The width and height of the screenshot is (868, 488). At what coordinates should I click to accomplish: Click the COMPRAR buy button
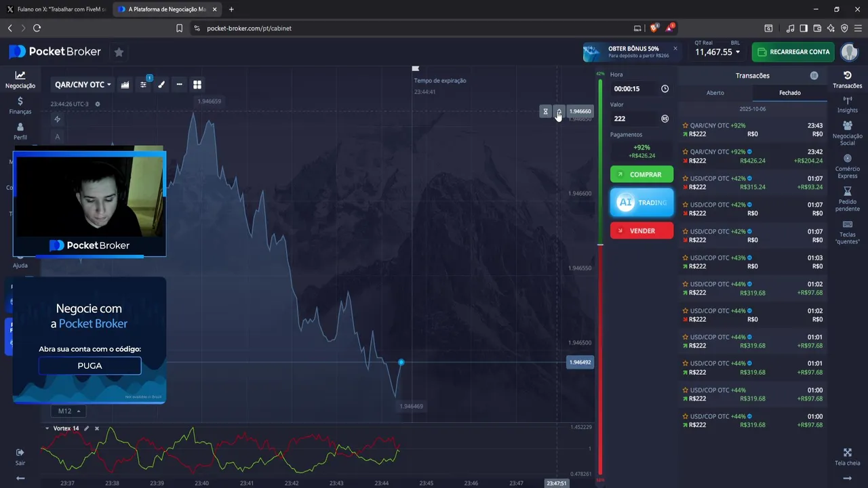pos(642,175)
